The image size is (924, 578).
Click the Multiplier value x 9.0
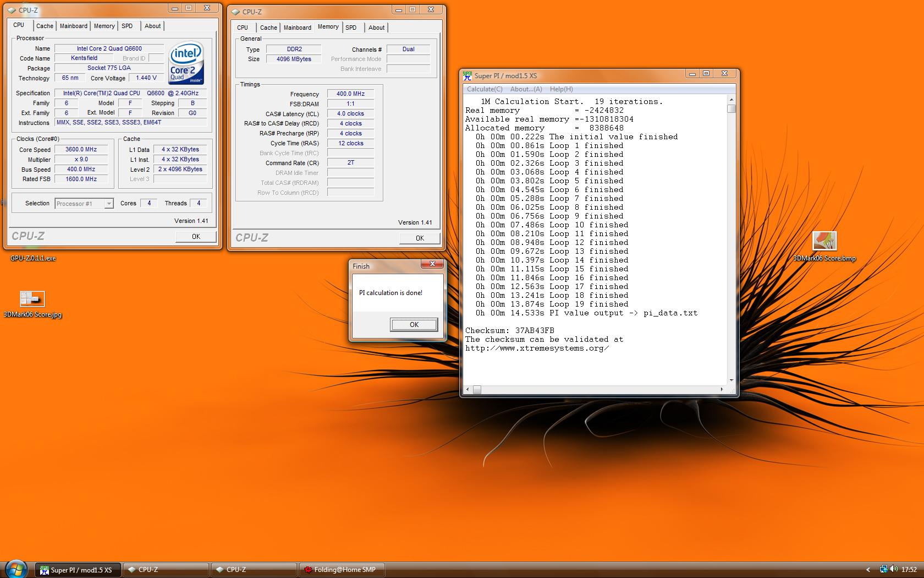click(81, 159)
